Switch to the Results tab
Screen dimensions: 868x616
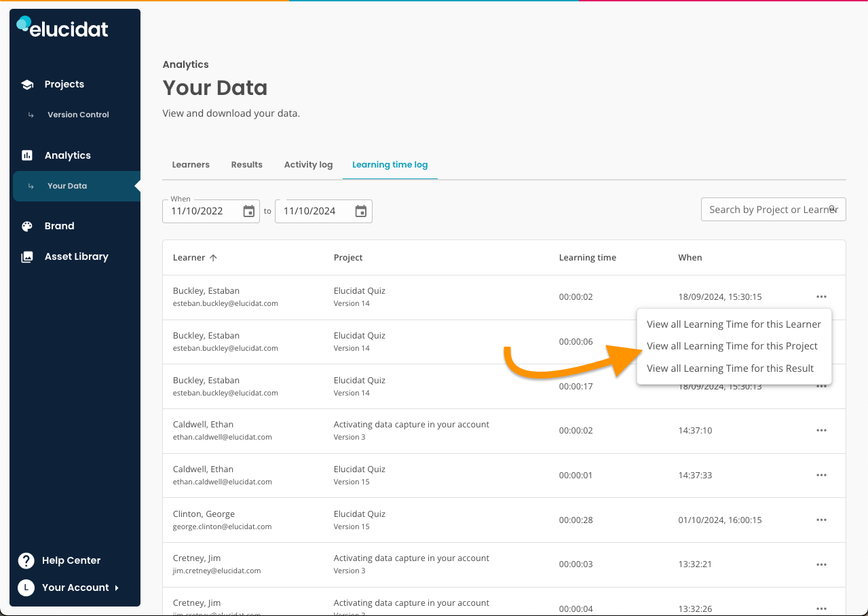click(x=246, y=165)
